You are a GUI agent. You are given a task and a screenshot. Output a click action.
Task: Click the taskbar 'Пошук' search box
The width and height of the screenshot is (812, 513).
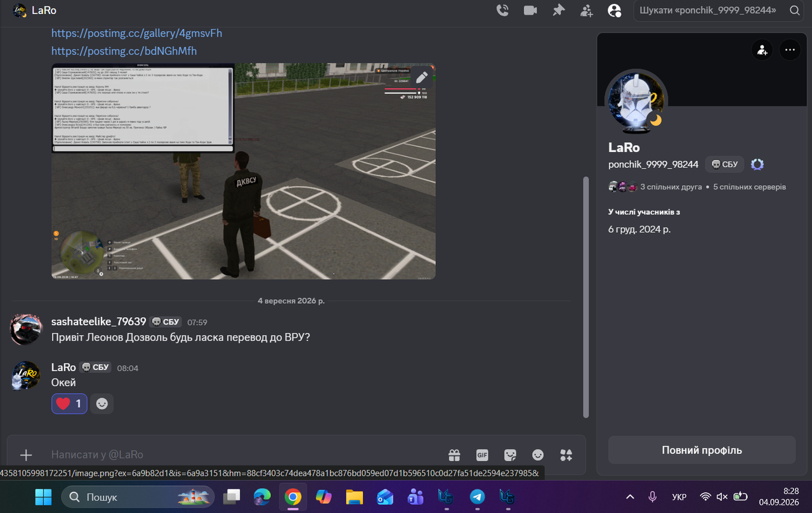pos(138,497)
